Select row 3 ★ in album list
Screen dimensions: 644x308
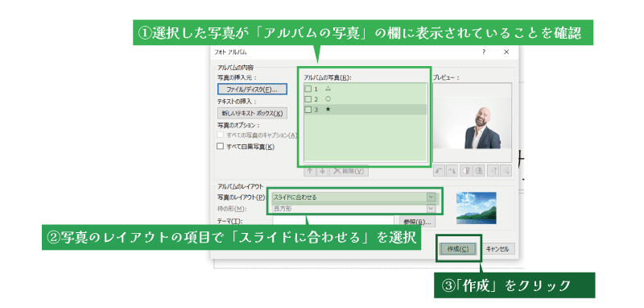pos(365,110)
